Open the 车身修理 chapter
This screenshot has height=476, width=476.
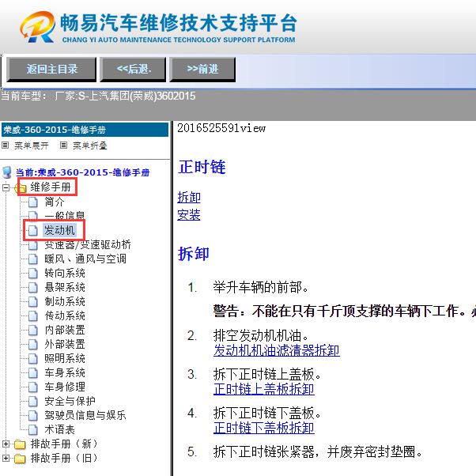point(65,387)
